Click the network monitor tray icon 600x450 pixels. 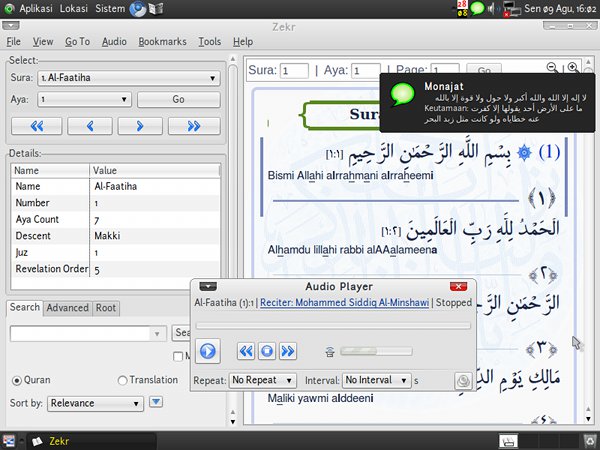click(x=512, y=9)
